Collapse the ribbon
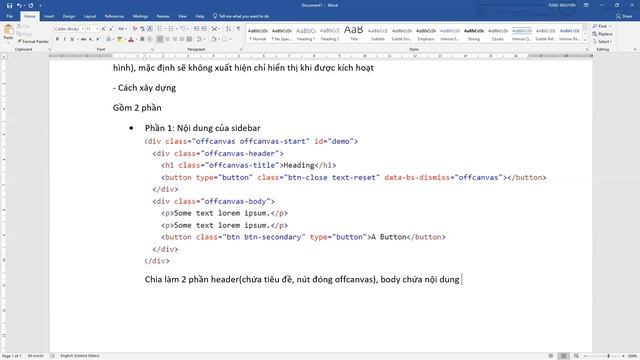640x360 pixels. click(x=635, y=49)
